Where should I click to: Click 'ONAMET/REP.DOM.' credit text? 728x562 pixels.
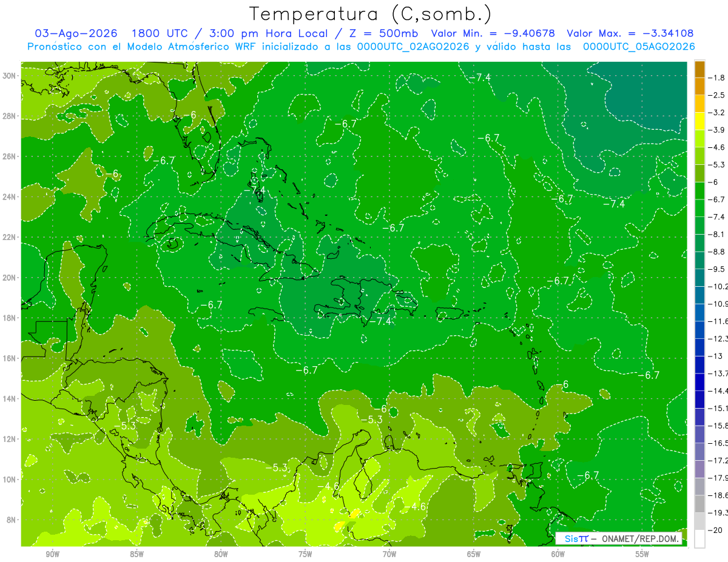point(640,539)
